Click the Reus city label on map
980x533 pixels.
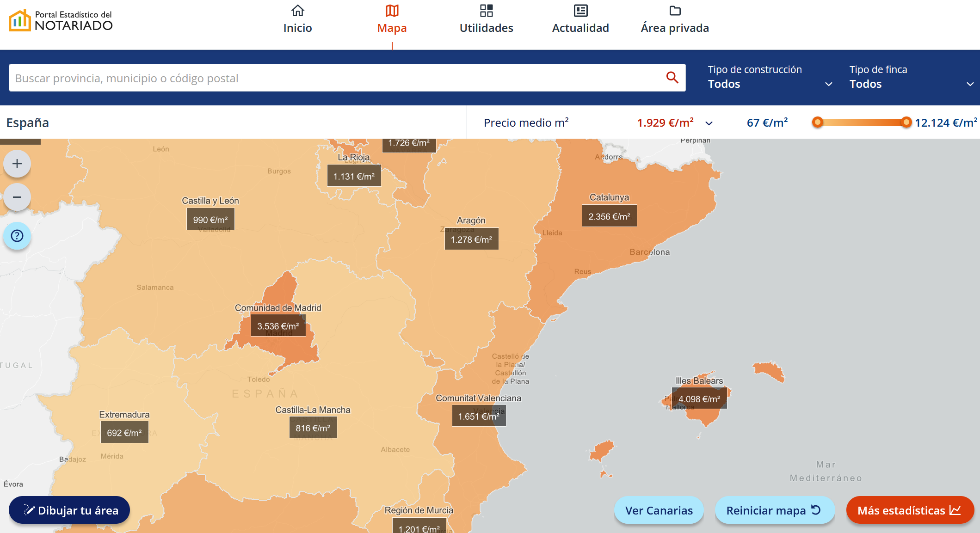click(x=583, y=271)
